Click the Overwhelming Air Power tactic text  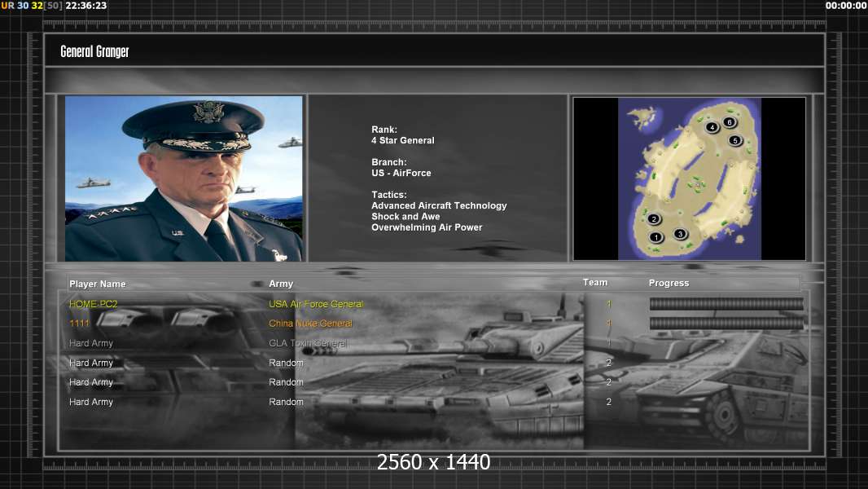tap(427, 227)
